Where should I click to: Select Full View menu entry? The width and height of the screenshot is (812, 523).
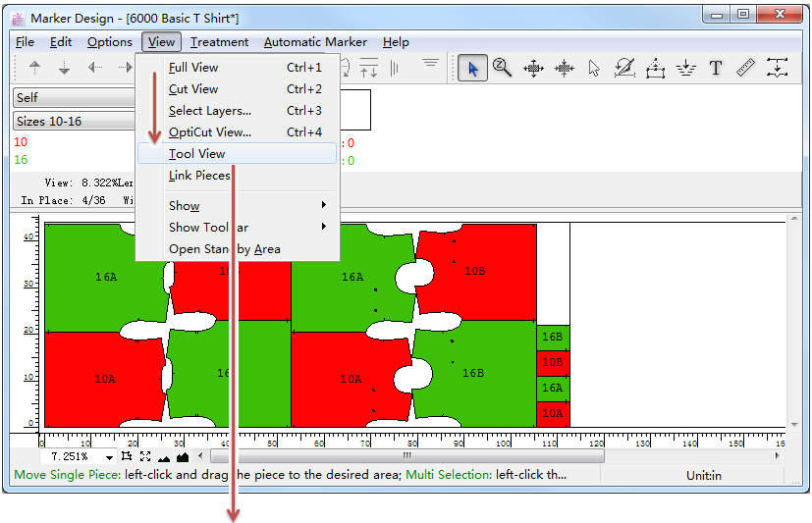(x=193, y=68)
